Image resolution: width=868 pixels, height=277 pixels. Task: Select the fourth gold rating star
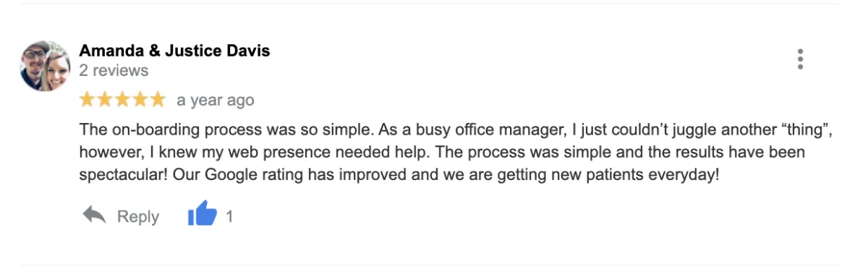(x=140, y=99)
